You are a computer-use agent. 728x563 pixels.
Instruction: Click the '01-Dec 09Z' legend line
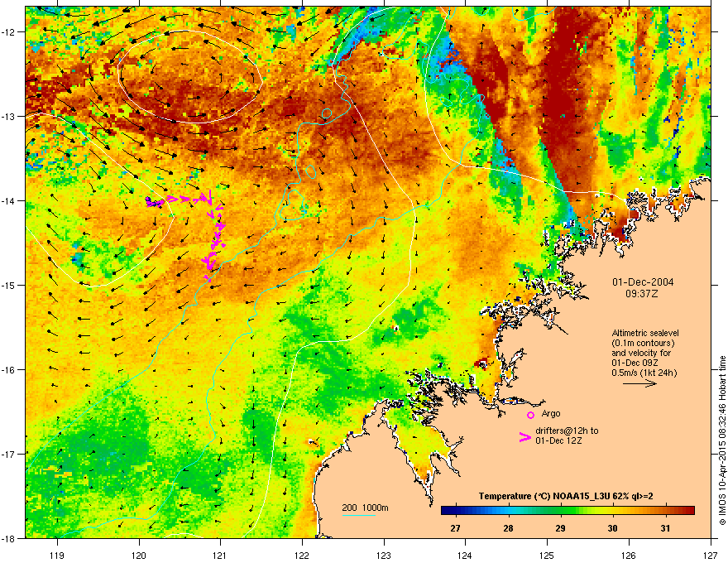pyautogui.click(x=635, y=363)
